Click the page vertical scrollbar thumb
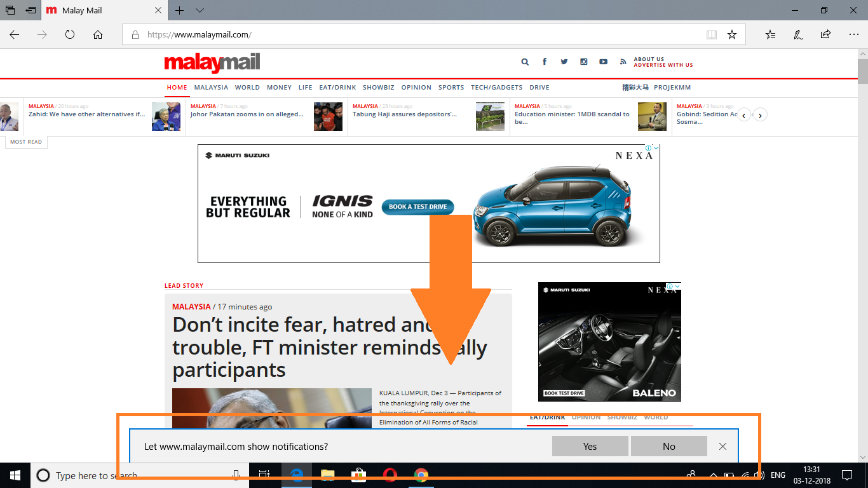The height and width of the screenshot is (488, 868). coord(862,71)
